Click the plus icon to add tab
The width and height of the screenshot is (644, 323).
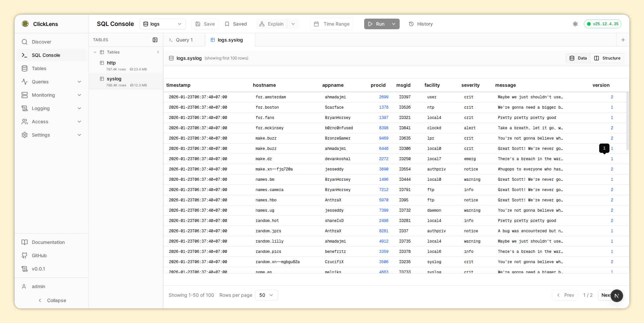click(623, 40)
